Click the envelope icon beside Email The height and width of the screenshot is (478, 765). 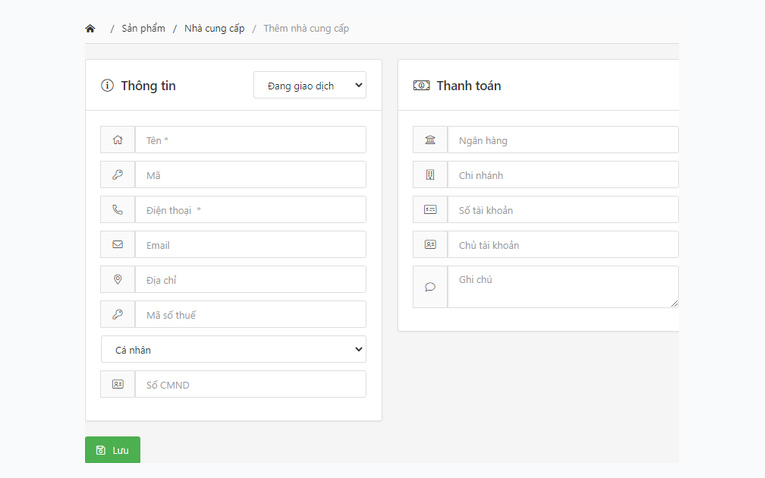[x=118, y=244]
